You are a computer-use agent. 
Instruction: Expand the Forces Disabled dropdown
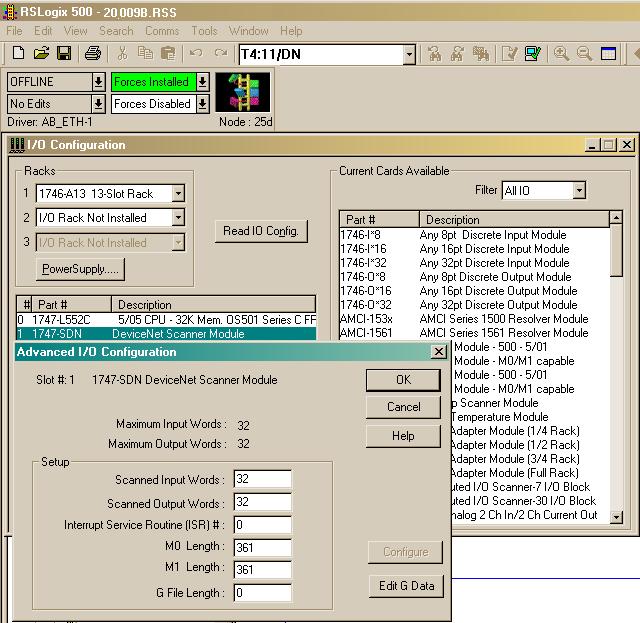point(202,104)
